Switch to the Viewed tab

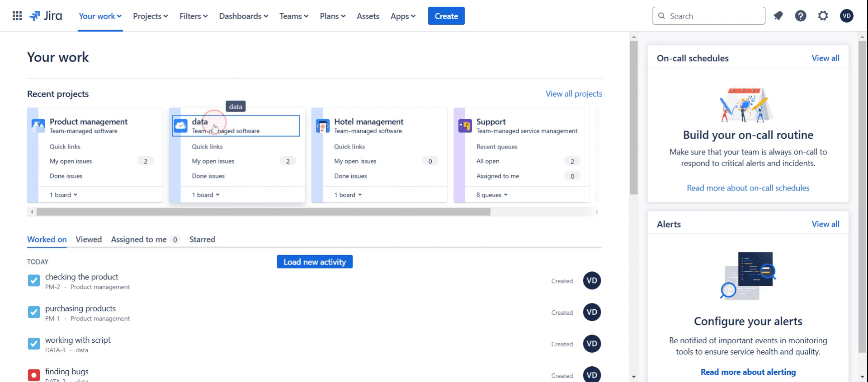point(89,239)
